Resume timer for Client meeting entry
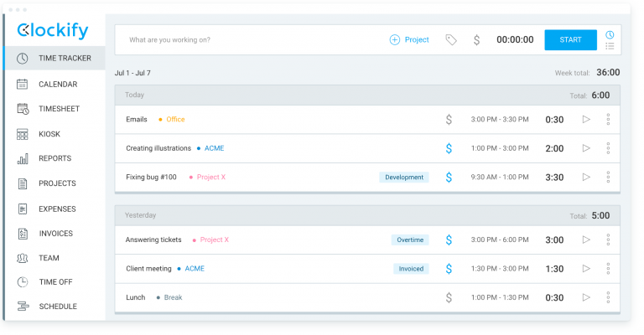 [586, 269]
